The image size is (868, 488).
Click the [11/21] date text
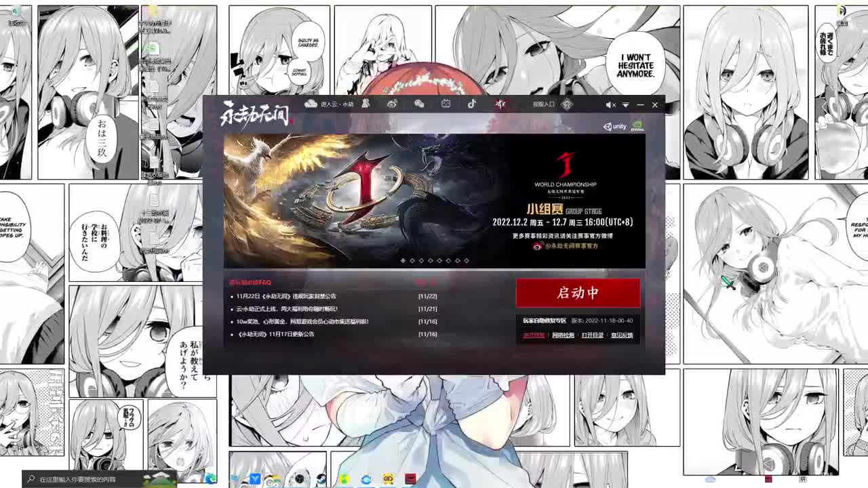[428, 309]
